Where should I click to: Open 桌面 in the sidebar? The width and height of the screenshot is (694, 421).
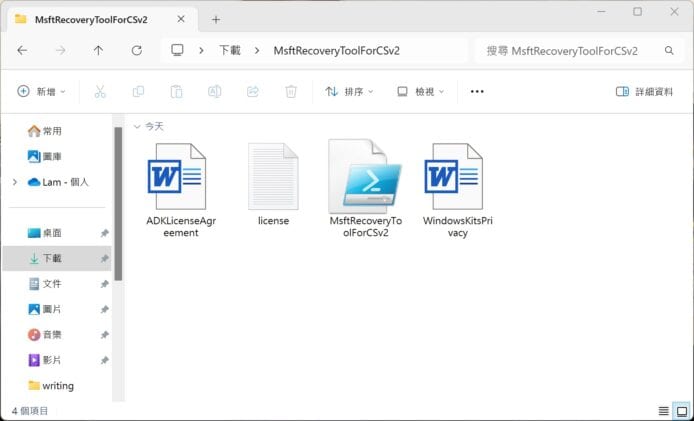pyautogui.click(x=51, y=233)
